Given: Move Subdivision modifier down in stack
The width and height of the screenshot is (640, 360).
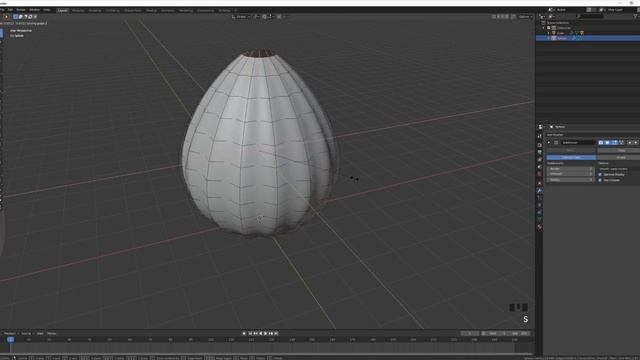Looking at the screenshot, I should [x=636, y=142].
